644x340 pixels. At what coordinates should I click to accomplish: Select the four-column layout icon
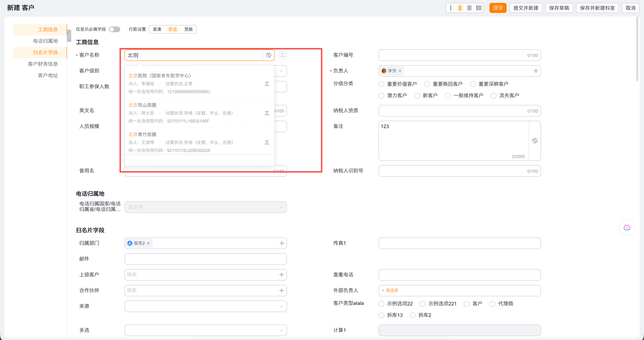(479, 8)
